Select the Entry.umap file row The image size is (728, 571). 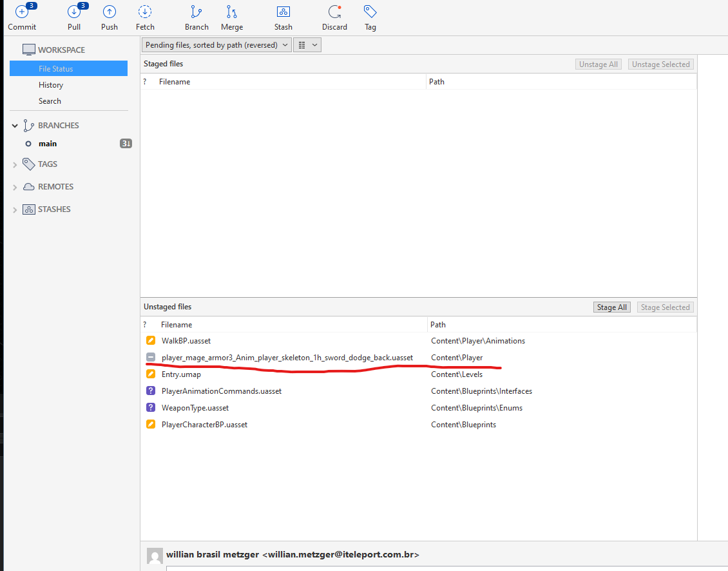point(418,374)
